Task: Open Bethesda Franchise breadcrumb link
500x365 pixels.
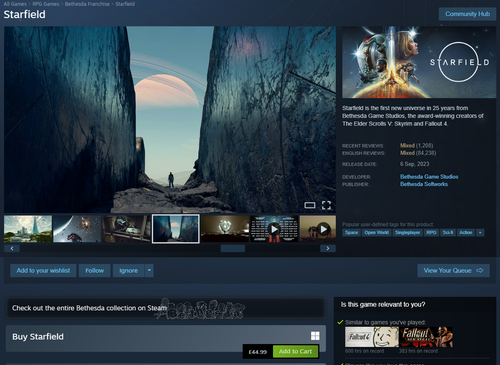Action: point(87,4)
